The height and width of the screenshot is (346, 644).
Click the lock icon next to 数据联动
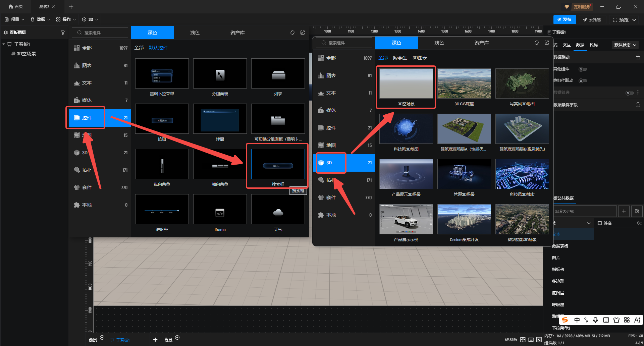tap(638, 57)
